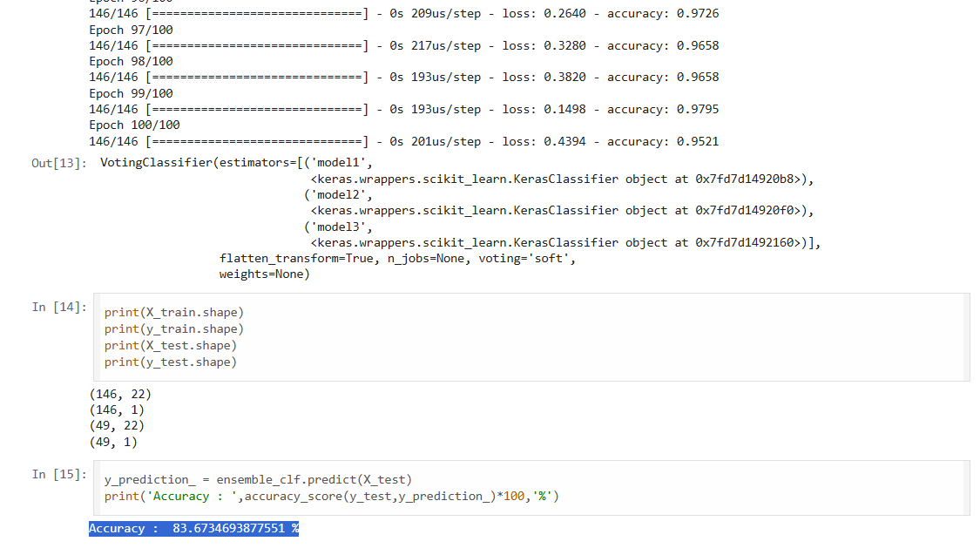Click the highlighted Accuracy 83.67% output text
Viewport: 980px width, 555px height.
[x=193, y=529]
